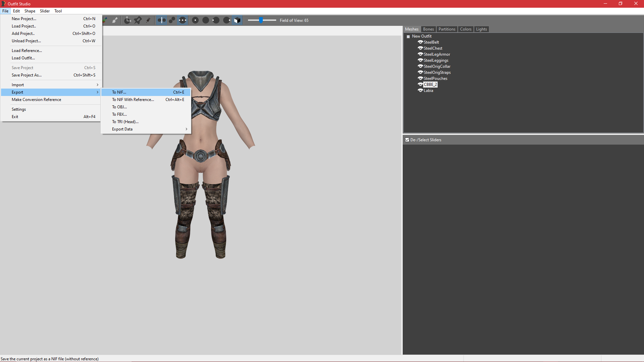Viewport: 644px width, 362px height.
Task: Click the 3D outfit model in viewport
Action: 201,164
